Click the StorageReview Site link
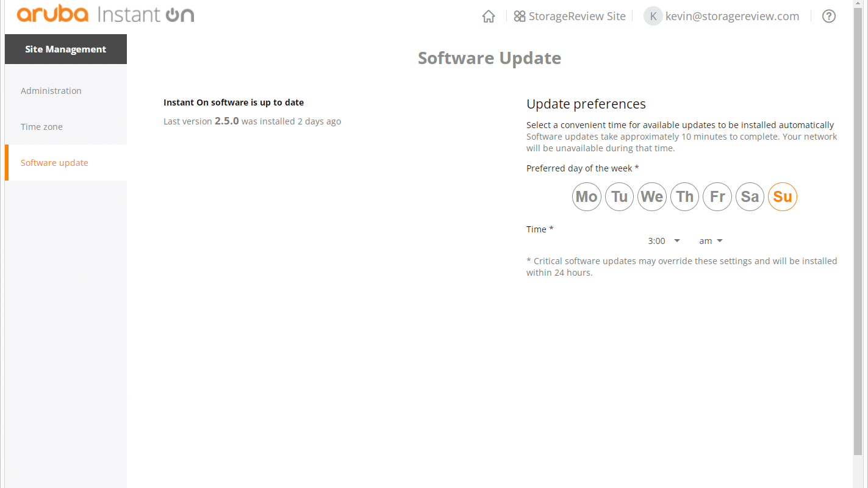 point(577,16)
